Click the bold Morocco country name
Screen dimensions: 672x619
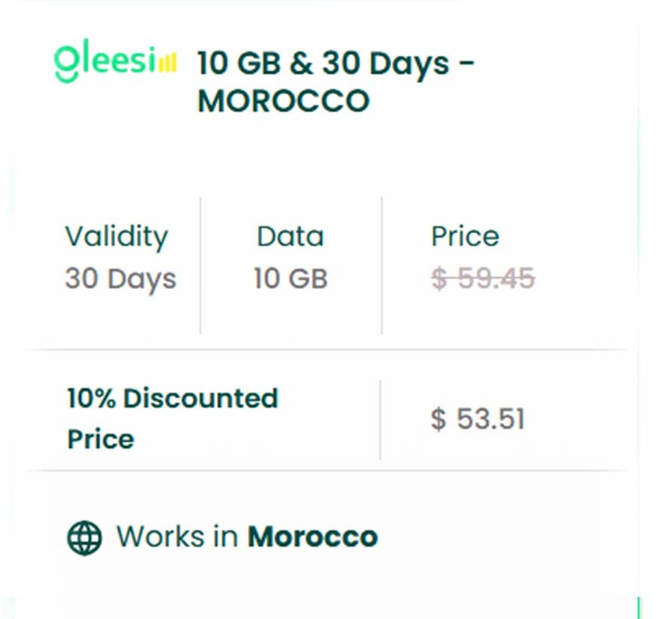[x=313, y=538]
